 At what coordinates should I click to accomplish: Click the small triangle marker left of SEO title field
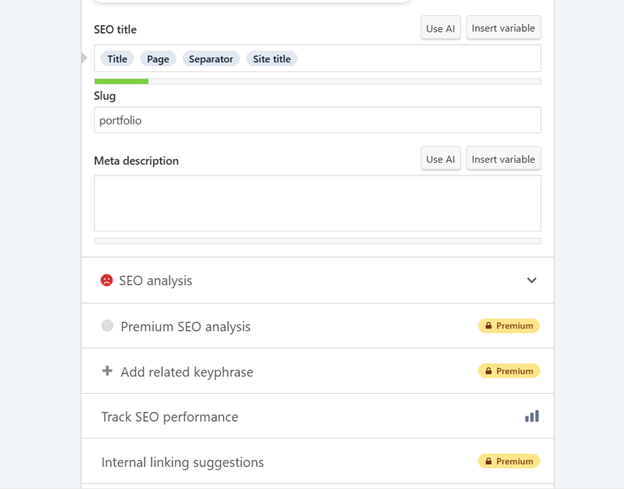click(x=84, y=58)
